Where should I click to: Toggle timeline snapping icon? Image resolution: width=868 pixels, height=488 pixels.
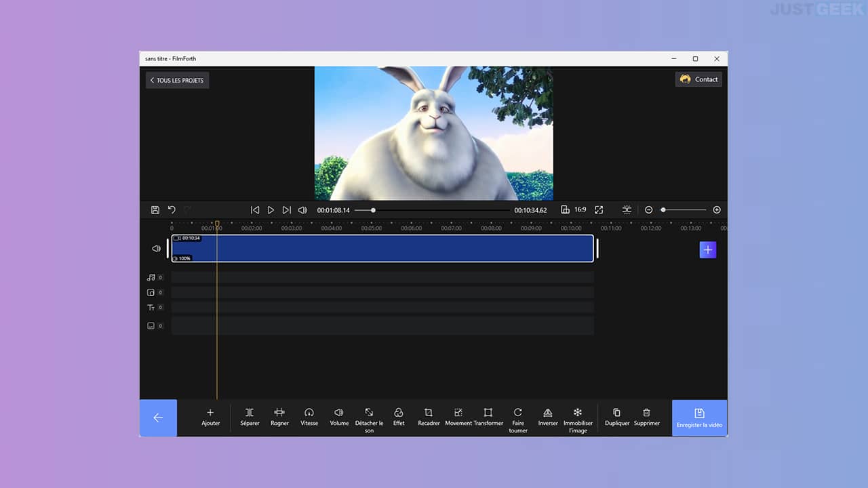(x=627, y=210)
